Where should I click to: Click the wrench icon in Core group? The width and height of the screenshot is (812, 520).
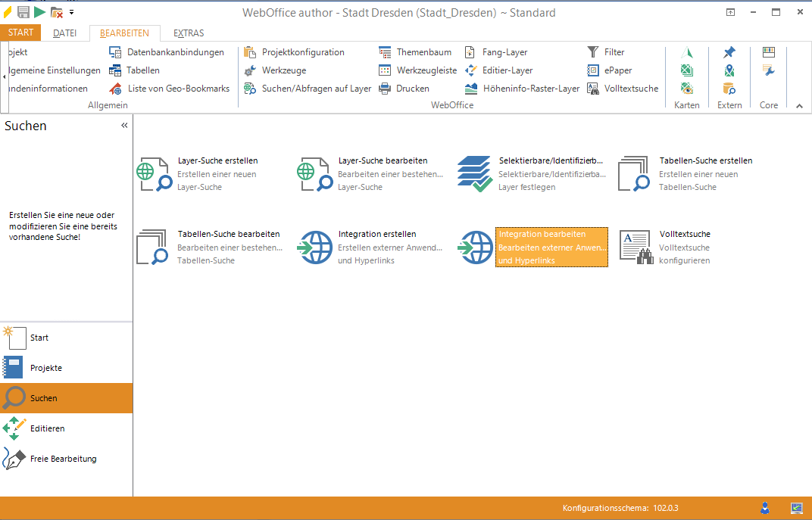tap(769, 70)
